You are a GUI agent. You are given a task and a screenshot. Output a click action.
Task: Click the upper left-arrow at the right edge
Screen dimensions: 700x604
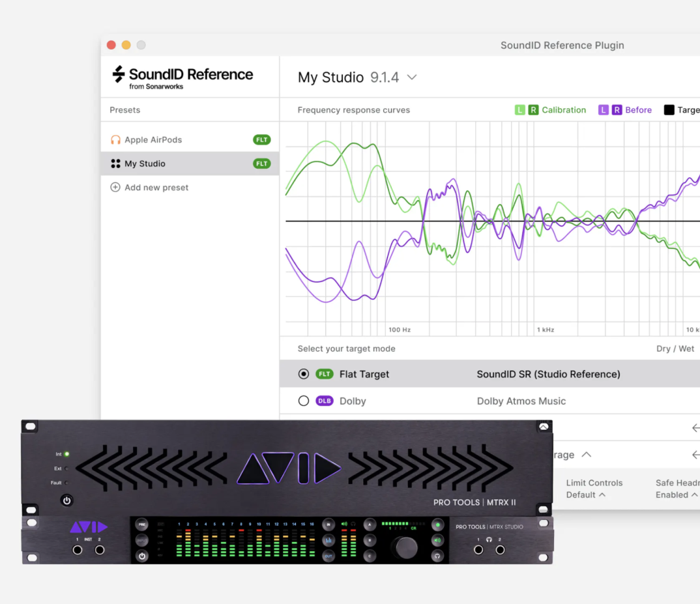click(x=695, y=427)
